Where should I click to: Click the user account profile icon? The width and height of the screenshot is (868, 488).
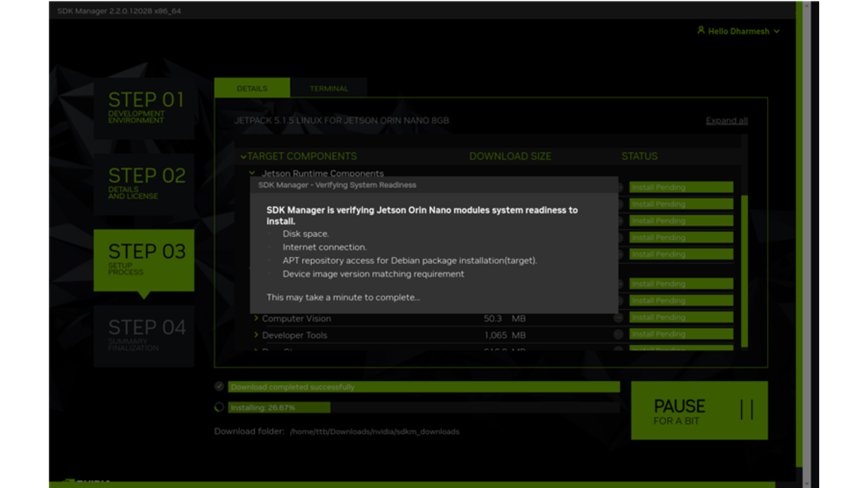(701, 30)
